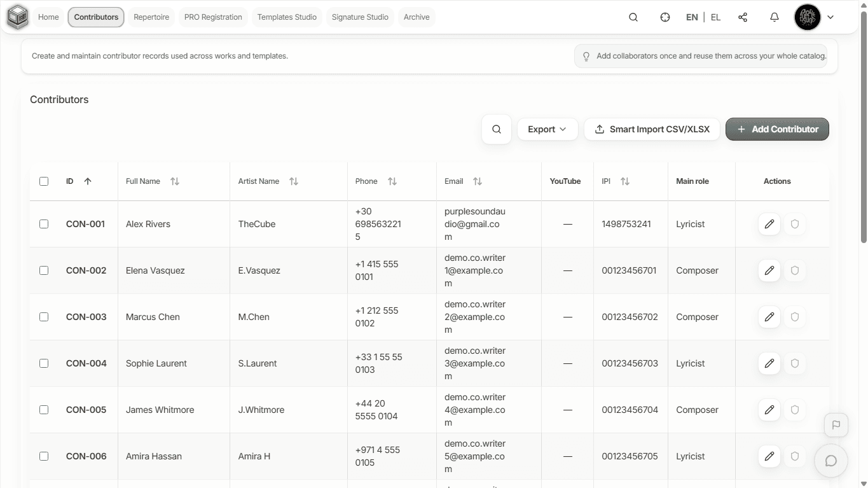Expand the profile menu chevron
Image resolution: width=868 pixels, height=488 pixels.
click(x=830, y=17)
